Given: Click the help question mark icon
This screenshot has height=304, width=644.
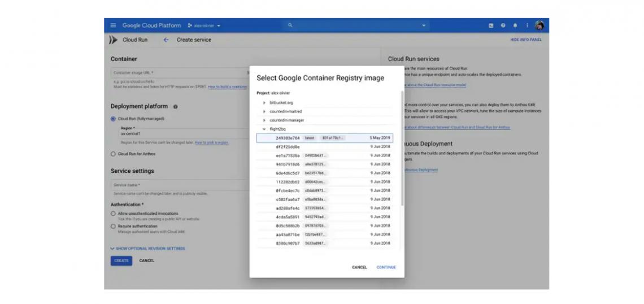Looking at the screenshot, I should 503,25.
